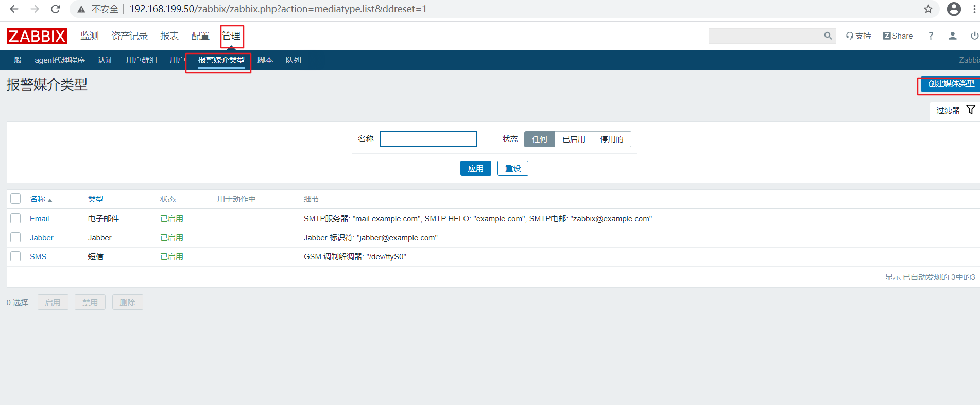
Task: Open the SMS media type link
Action: (38, 257)
